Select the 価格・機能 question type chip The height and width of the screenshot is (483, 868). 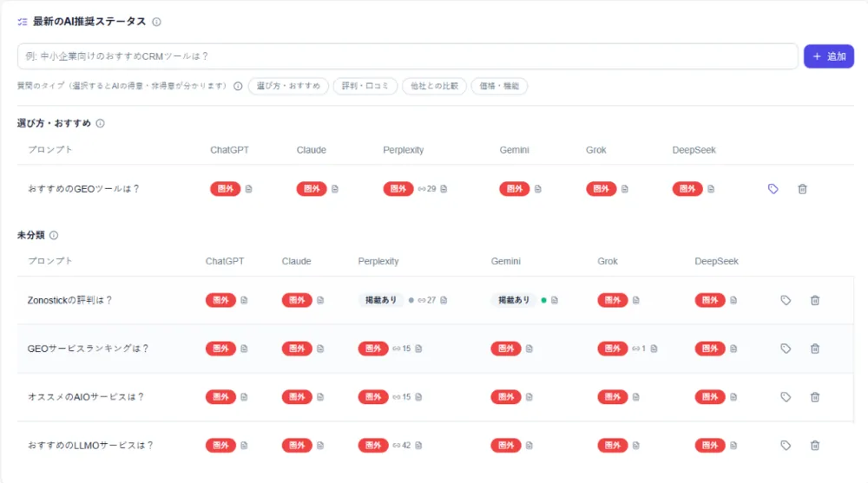point(499,86)
